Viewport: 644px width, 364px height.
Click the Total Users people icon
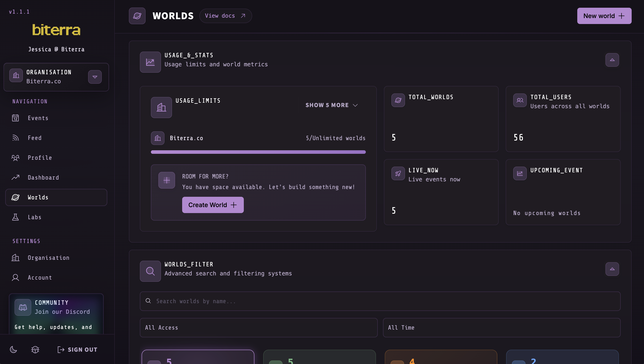pyautogui.click(x=520, y=100)
